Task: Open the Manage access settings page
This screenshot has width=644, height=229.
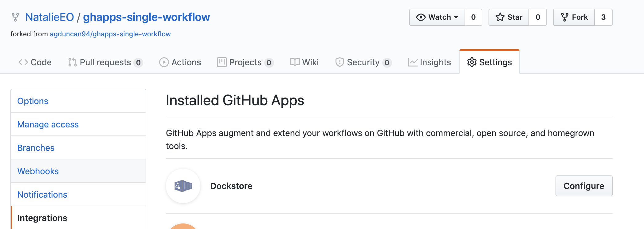Action: [78, 124]
